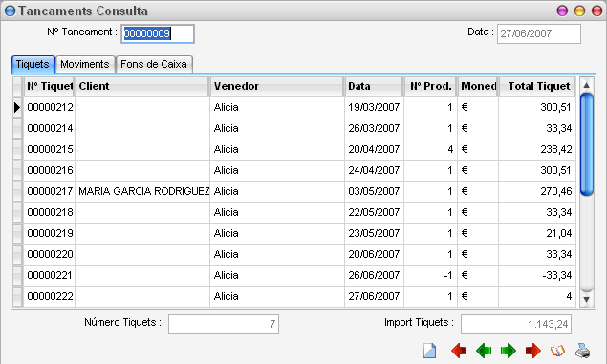This screenshot has width=607, height=364.
Task: Click the blue vertical scrollbar thumb
Action: pyautogui.click(x=587, y=144)
